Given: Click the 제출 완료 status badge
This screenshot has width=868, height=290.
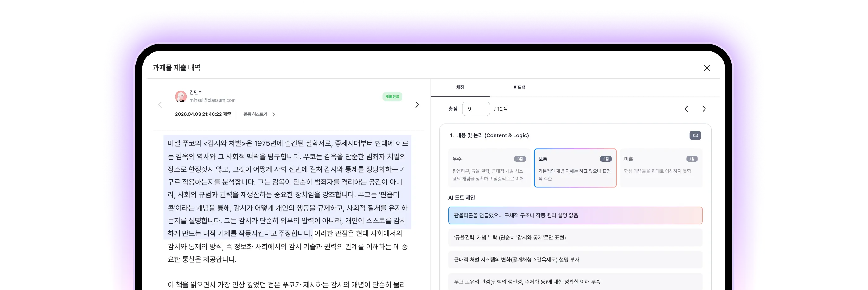Looking at the screenshot, I should [x=392, y=96].
